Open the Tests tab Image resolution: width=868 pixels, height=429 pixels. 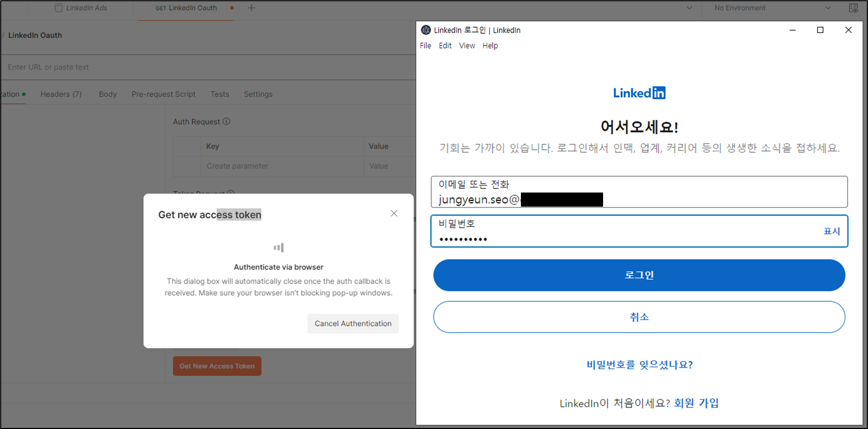click(x=220, y=94)
